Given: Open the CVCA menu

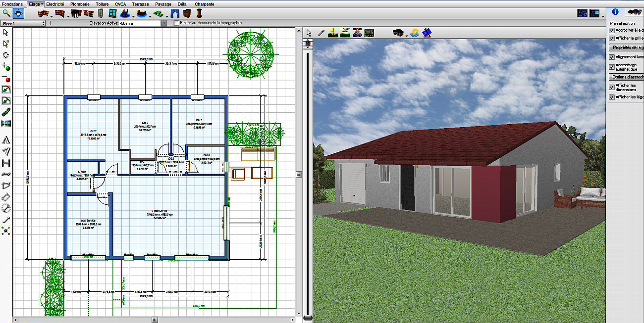Looking at the screenshot, I should pyautogui.click(x=120, y=4).
